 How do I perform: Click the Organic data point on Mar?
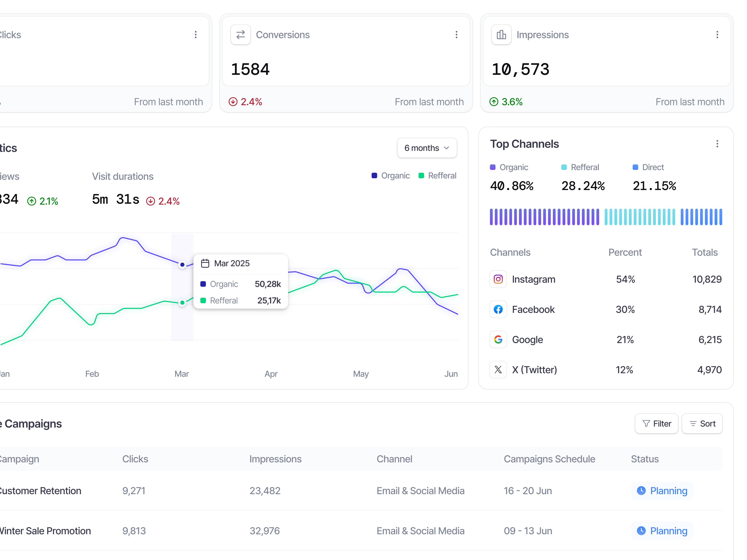[x=182, y=265]
